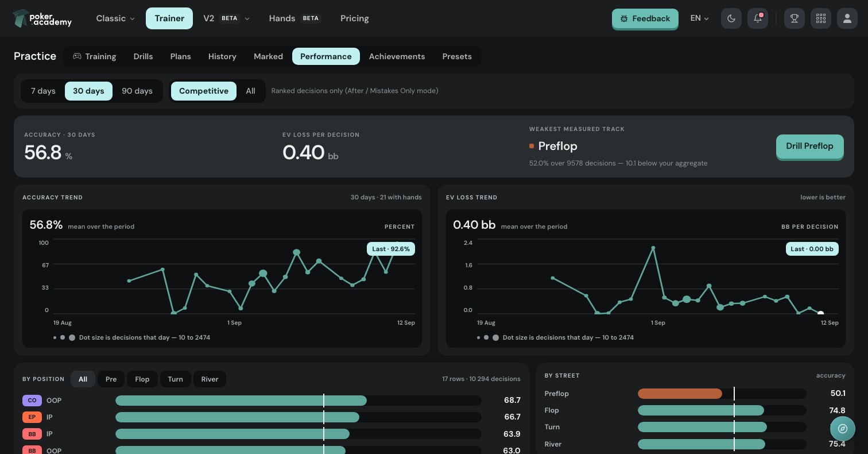Open the Marked tab
868x454 pixels.
click(268, 56)
